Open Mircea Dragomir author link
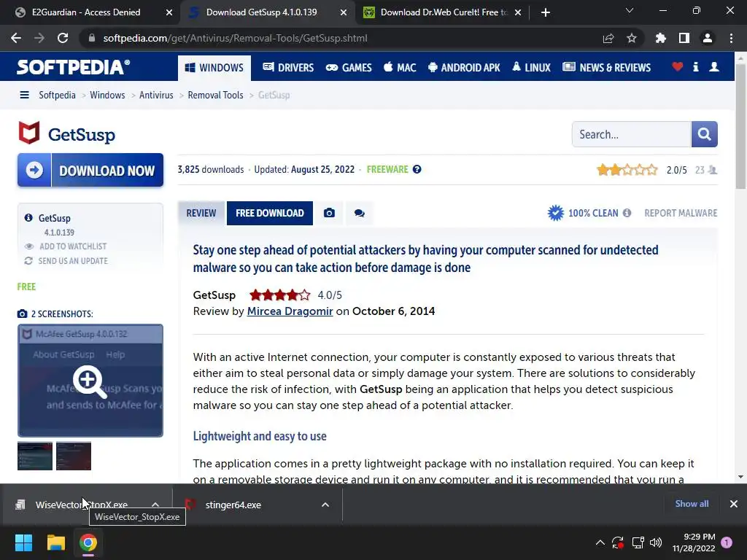Image resolution: width=747 pixels, height=560 pixels. (x=290, y=311)
